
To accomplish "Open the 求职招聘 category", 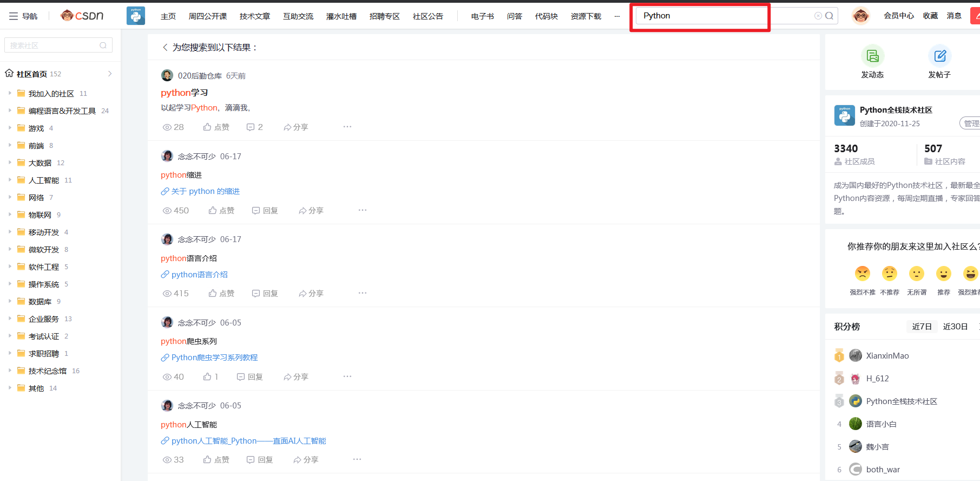I will (44, 354).
